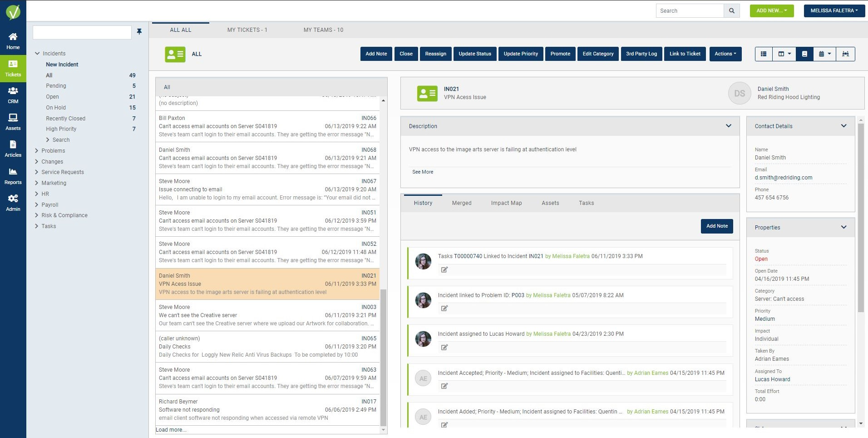Click edit icon under Tasks T00000740 note
This screenshot has width=868, height=438.
click(x=444, y=270)
